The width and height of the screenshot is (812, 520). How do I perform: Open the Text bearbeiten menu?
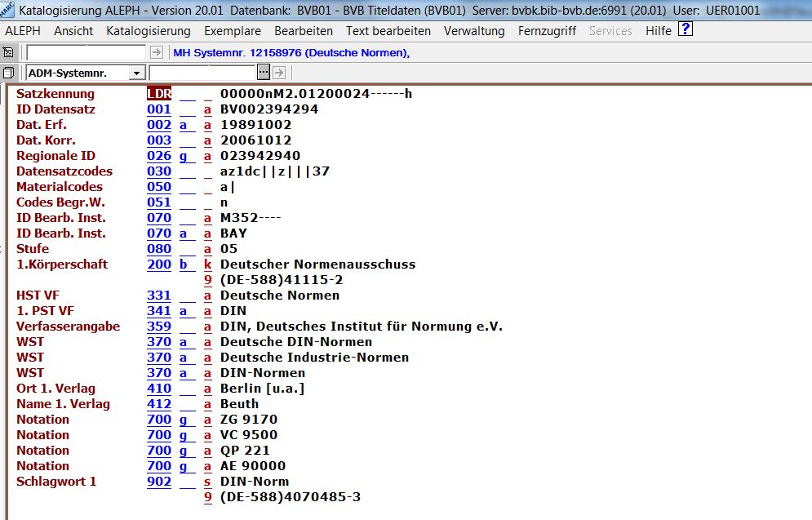pyautogui.click(x=388, y=31)
